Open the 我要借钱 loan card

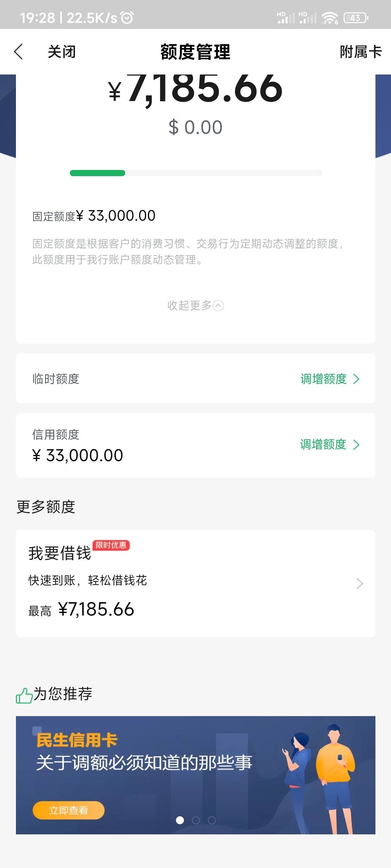(x=195, y=583)
